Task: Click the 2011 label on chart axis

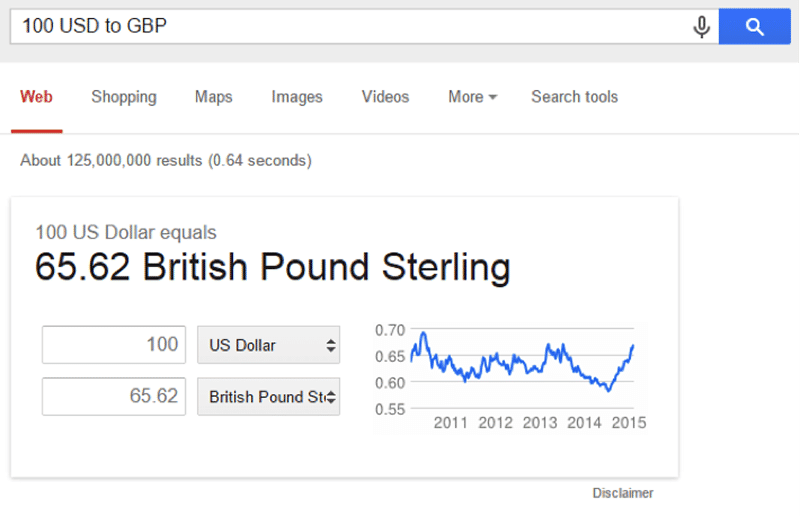Action: pyautogui.click(x=451, y=423)
